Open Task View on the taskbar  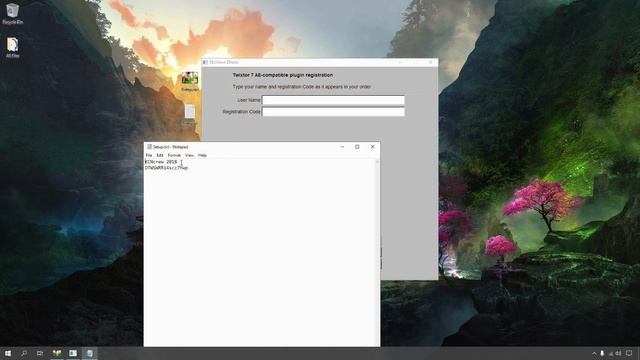click(40, 353)
